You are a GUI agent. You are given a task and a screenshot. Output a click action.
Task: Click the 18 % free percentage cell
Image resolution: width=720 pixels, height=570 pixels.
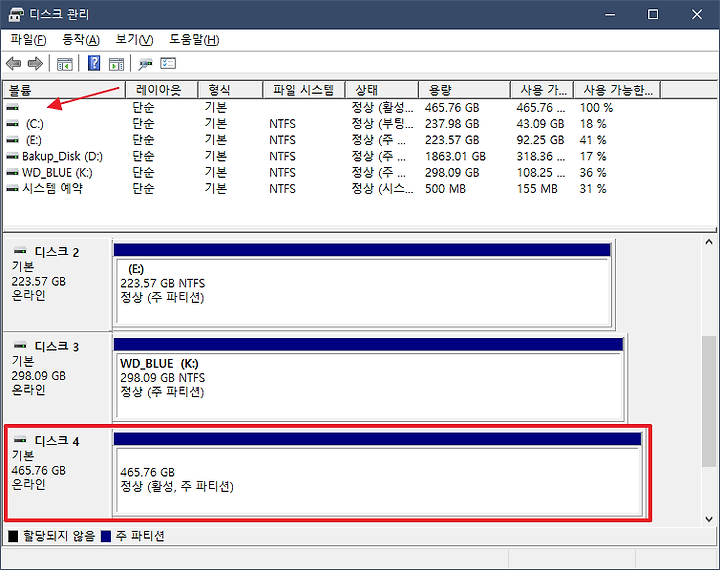coord(593,124)
